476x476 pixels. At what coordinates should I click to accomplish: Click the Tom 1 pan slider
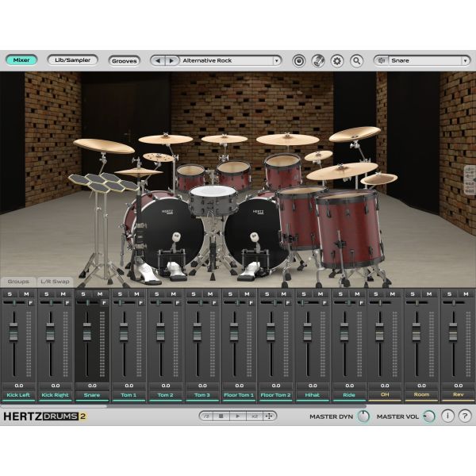(124, 303)
